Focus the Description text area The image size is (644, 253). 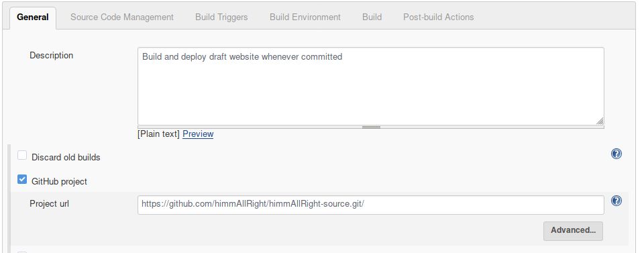click(x=371, y=87)
